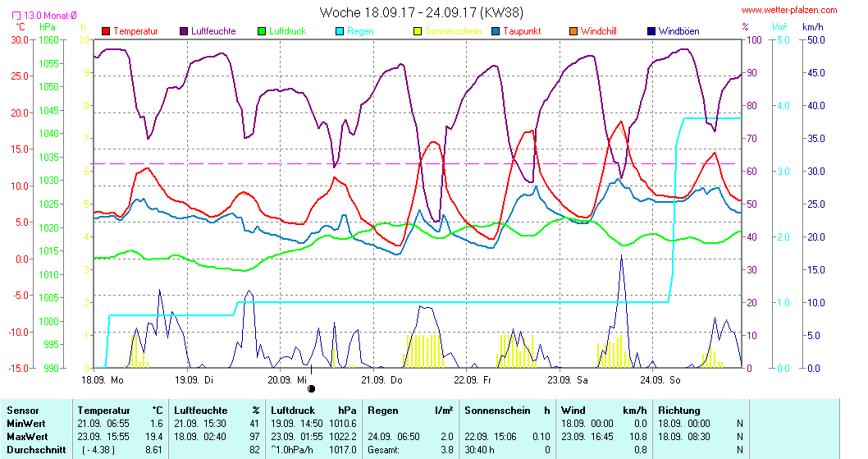Click the Luftfeuchte legend label

[213, 31]
